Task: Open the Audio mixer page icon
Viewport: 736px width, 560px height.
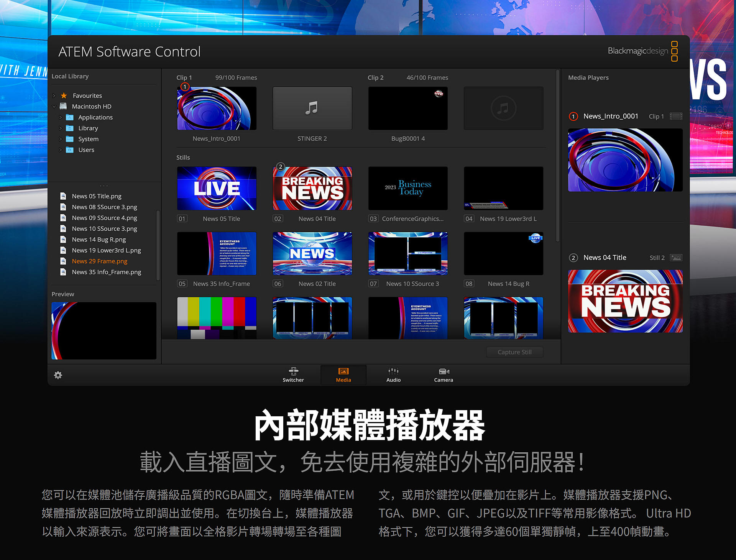Action: 393,371
